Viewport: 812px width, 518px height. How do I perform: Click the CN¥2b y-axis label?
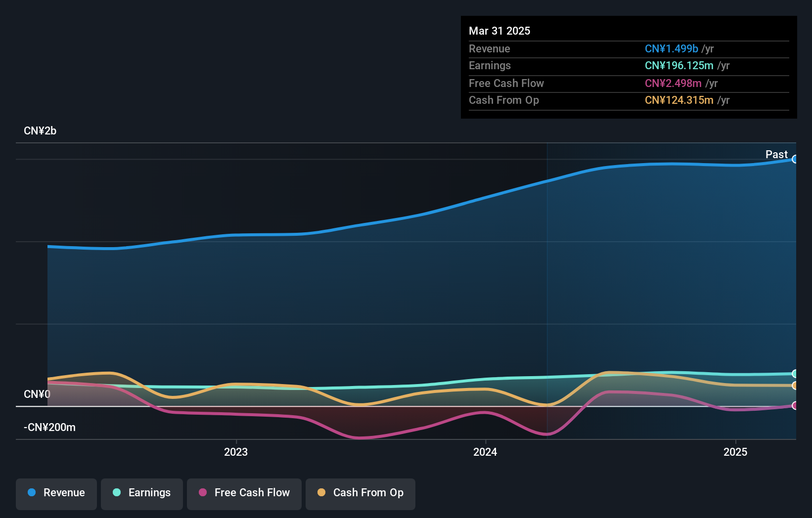40,130
